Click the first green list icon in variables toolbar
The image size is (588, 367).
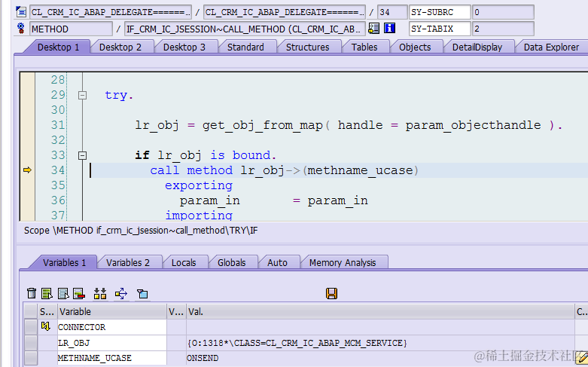pos(47,293)
